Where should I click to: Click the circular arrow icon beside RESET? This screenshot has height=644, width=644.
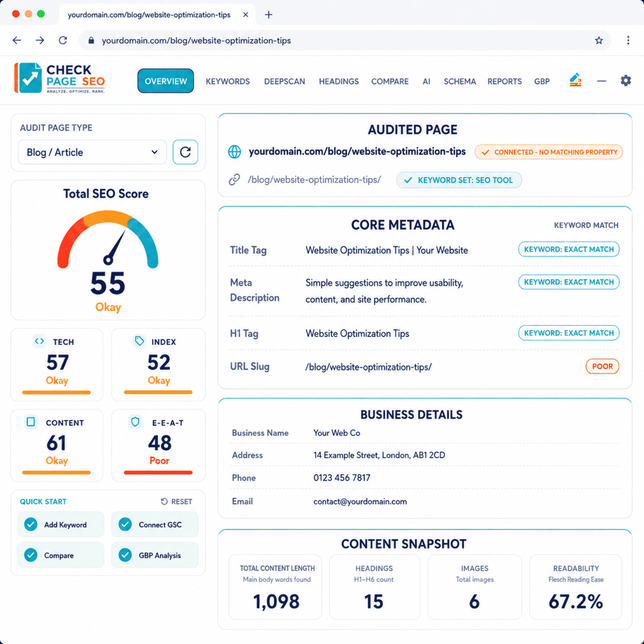pyautogui.click(x=164, y=501)
